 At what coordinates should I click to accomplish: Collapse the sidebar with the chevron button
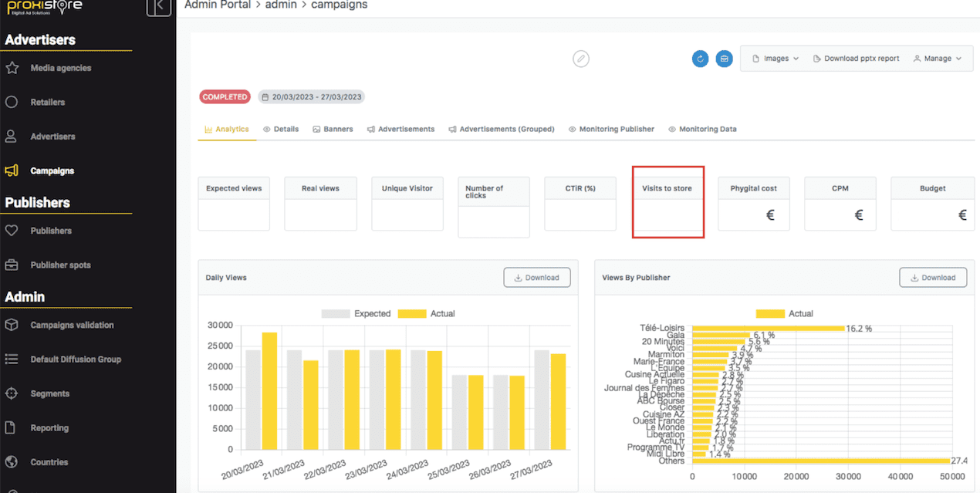point(159,7)
